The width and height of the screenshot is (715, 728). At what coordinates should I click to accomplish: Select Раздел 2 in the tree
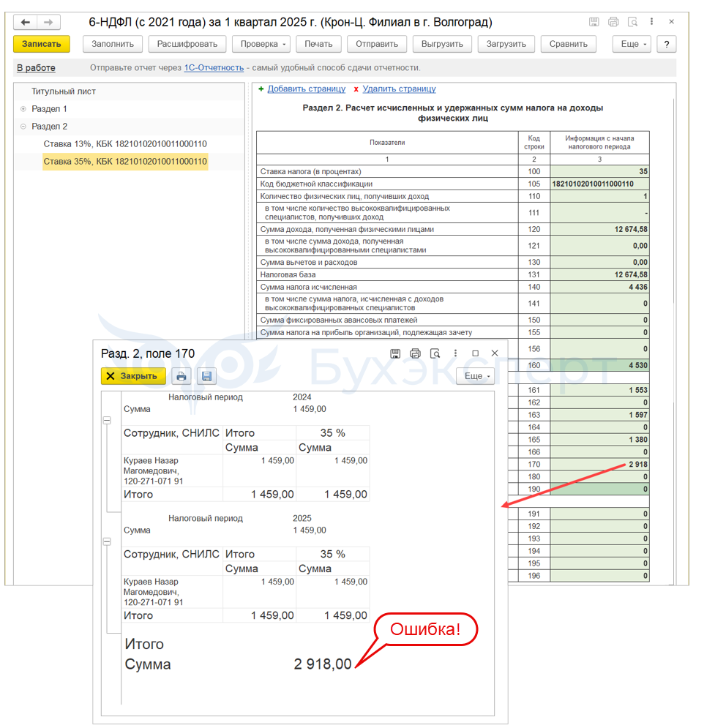click(x=49, y=127)
